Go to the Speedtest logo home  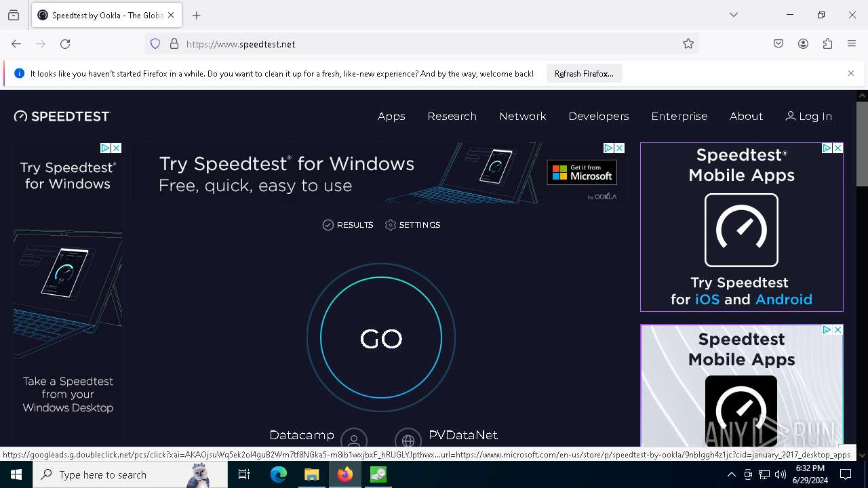[x=62, y=117]
